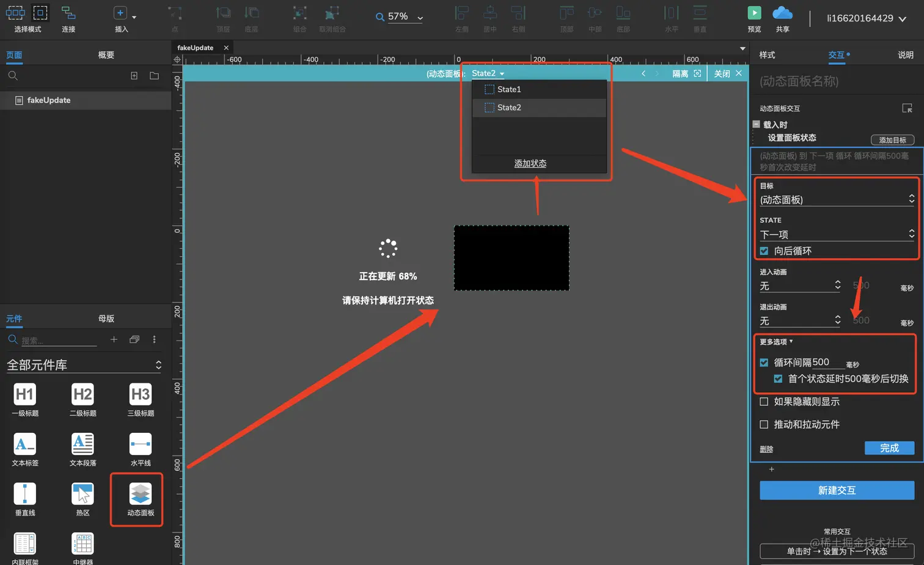
Task: Enable the 如果隐藏则显示 checkbox
Action: pyautogui.click(x=764, y=402)
